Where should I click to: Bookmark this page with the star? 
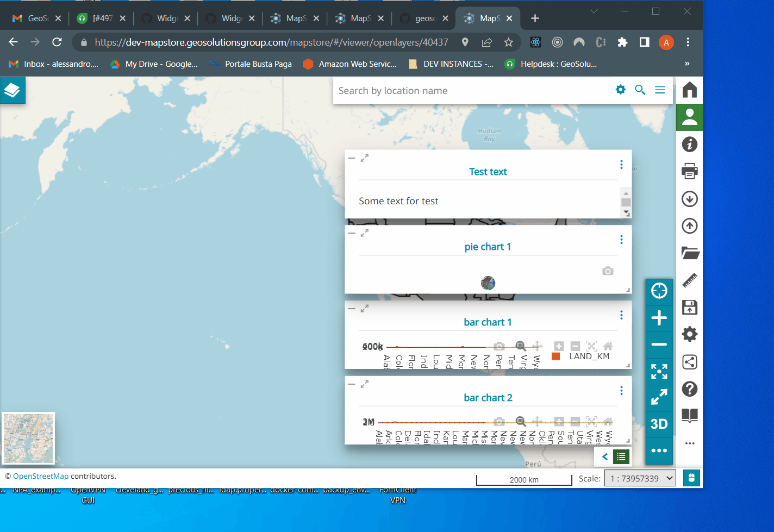tap(508, 42)
